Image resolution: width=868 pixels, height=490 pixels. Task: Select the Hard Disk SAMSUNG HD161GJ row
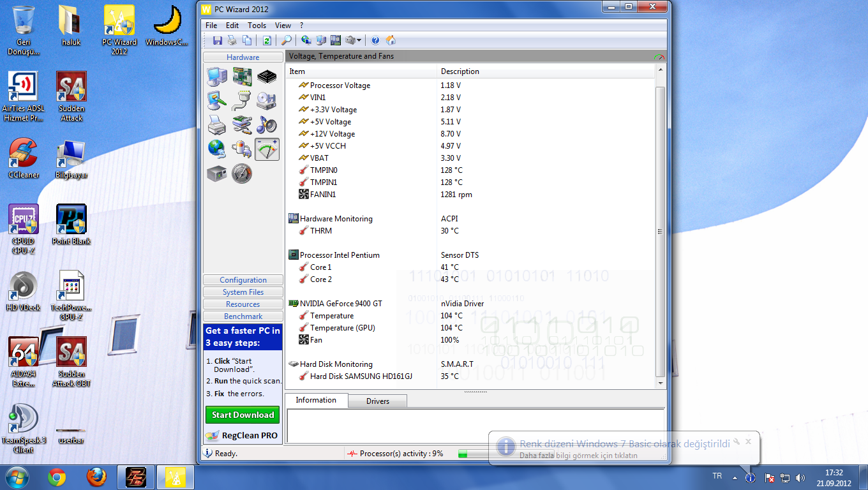pyautogui.click(x=470, y=376)
